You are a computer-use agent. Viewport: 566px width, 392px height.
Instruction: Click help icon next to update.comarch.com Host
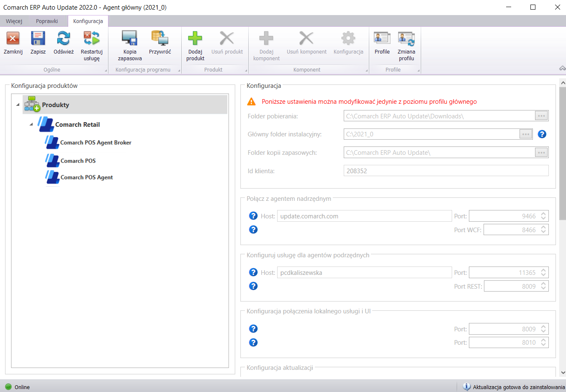pos(253,216)
